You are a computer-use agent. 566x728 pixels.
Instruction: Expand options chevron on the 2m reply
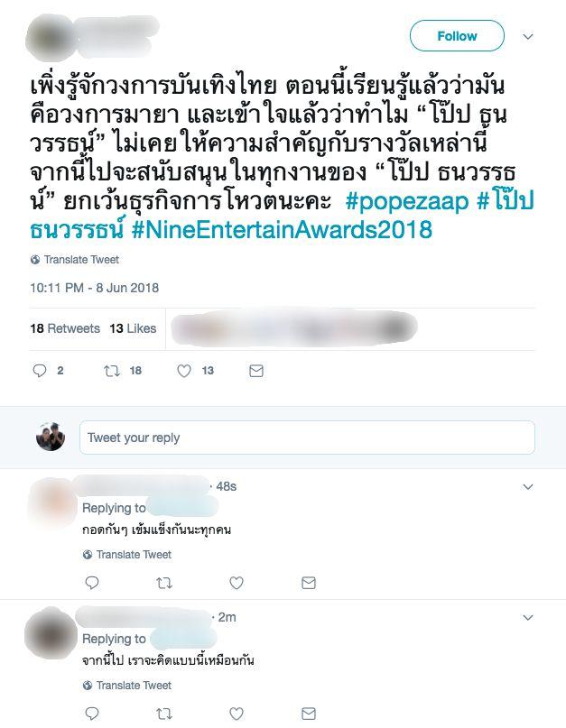pos(528,618)
